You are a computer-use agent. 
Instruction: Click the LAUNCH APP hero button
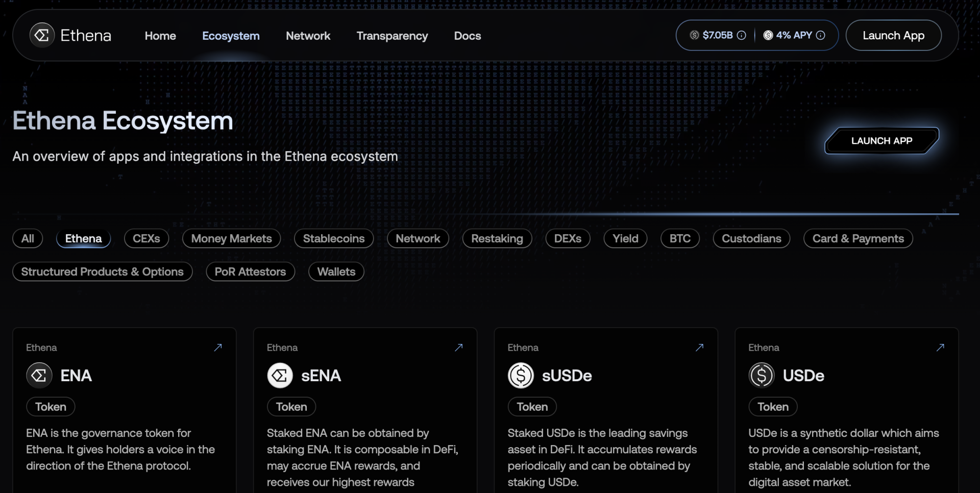pos(881,141)
